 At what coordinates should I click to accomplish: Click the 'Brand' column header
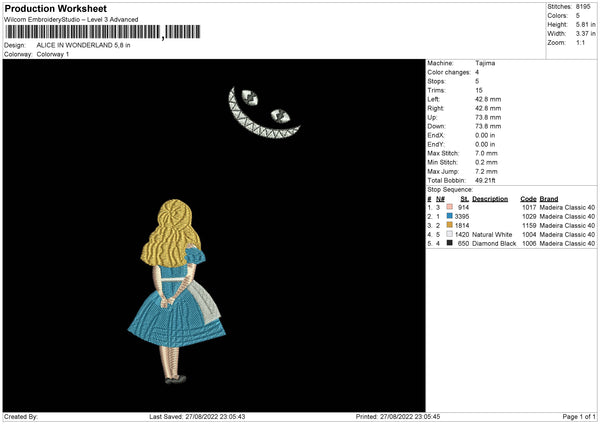tap(549, 199)
